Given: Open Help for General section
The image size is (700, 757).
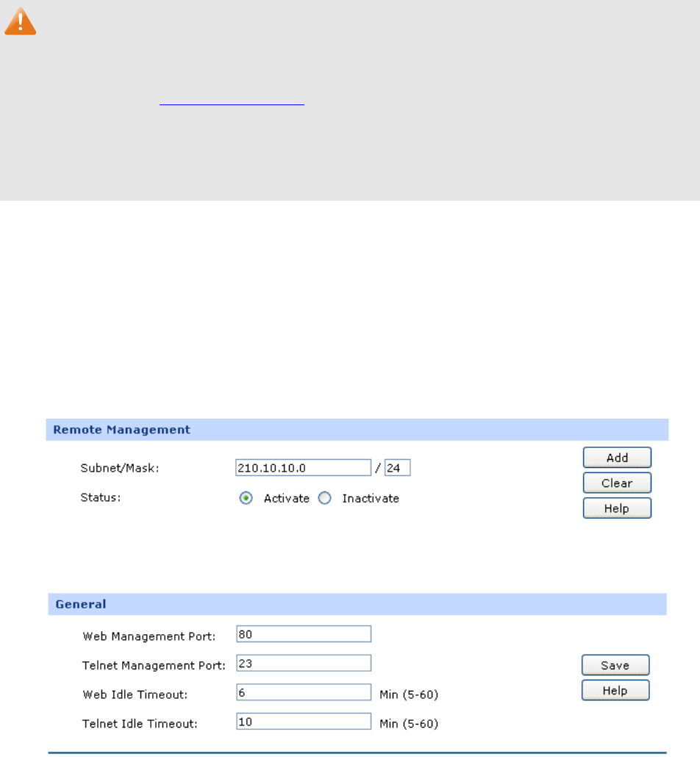Looking at the screenshot, I should [615, 690].
